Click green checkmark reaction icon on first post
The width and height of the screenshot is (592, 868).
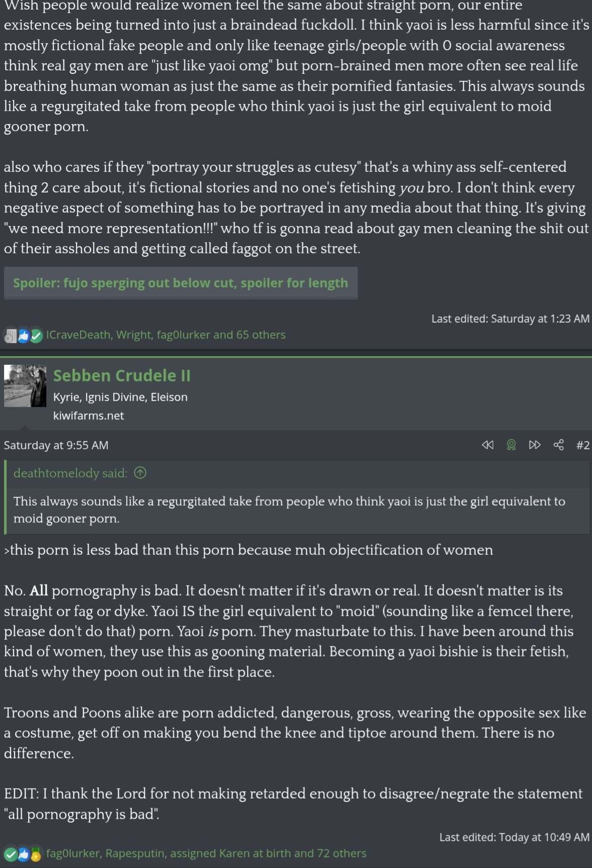coord(36,336)
